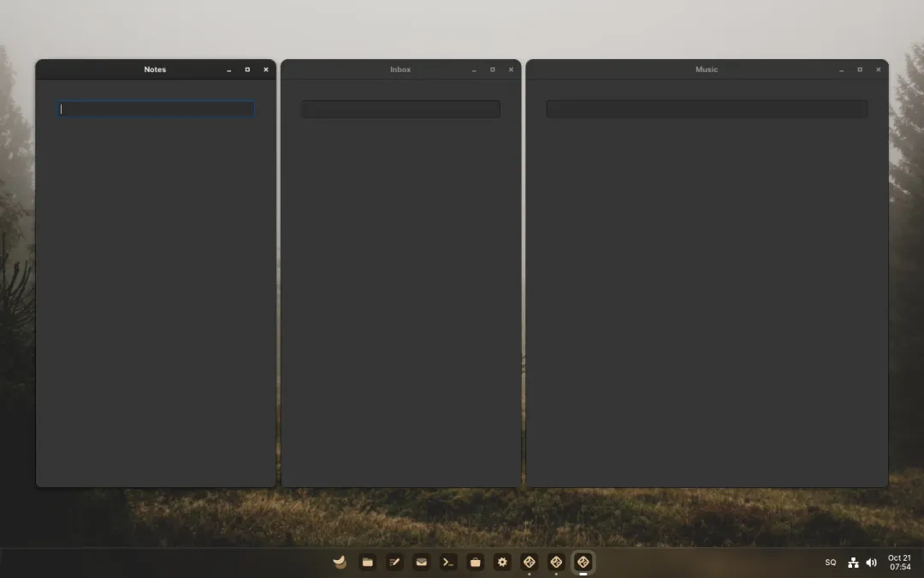Open the software store bag icon
The height and width of the screenshot is (578, 924).
(475, 562)
